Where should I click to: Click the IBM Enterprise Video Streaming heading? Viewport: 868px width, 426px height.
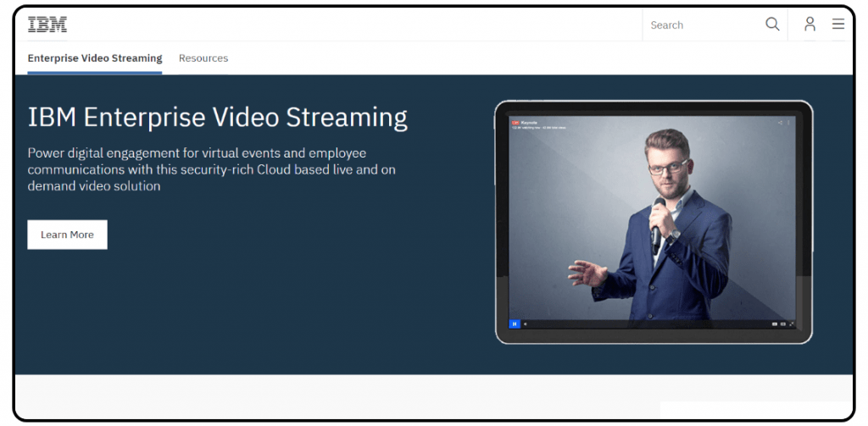tap(218, 117)
